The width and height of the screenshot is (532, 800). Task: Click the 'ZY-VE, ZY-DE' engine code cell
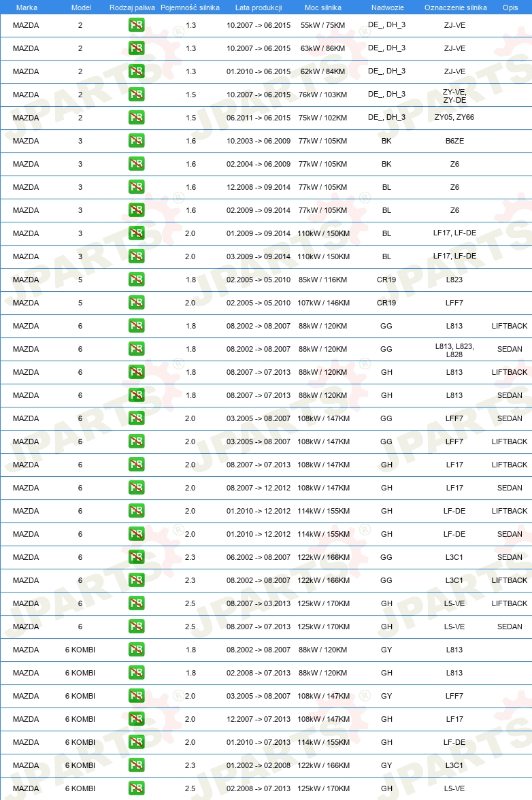454,96
